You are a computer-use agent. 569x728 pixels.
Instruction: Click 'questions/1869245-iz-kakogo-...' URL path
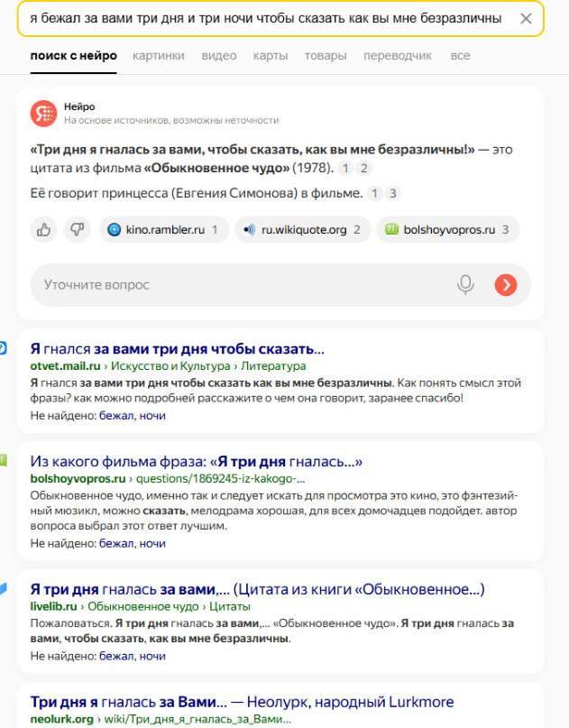point(220,478)
